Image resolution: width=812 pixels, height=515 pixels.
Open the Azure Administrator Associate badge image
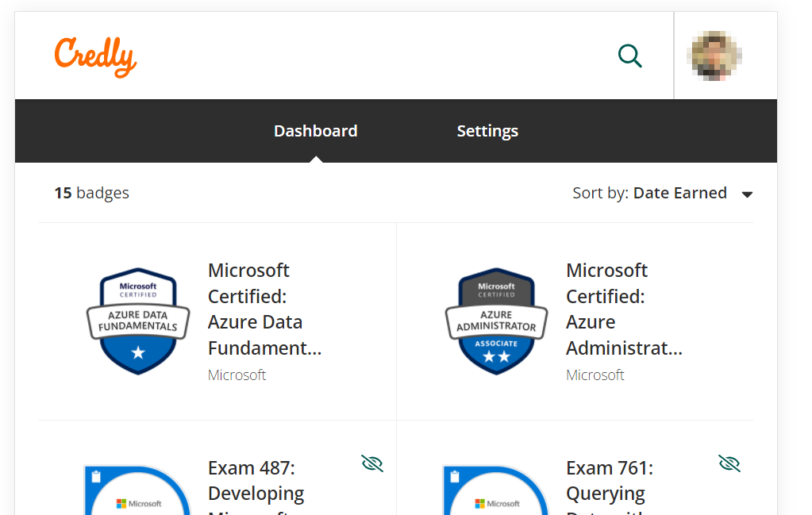pyautogui.click(x=496, y=321)
